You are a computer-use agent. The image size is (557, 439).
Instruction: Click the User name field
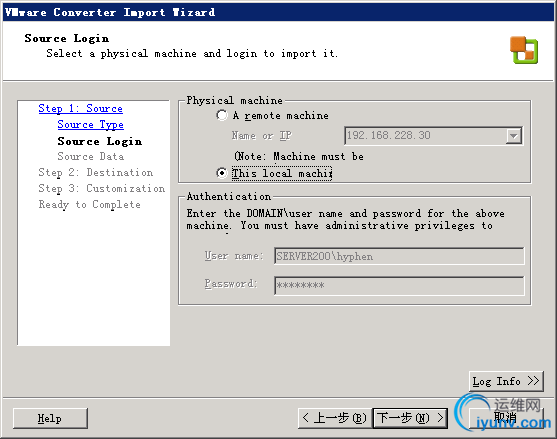click(399, 256)
